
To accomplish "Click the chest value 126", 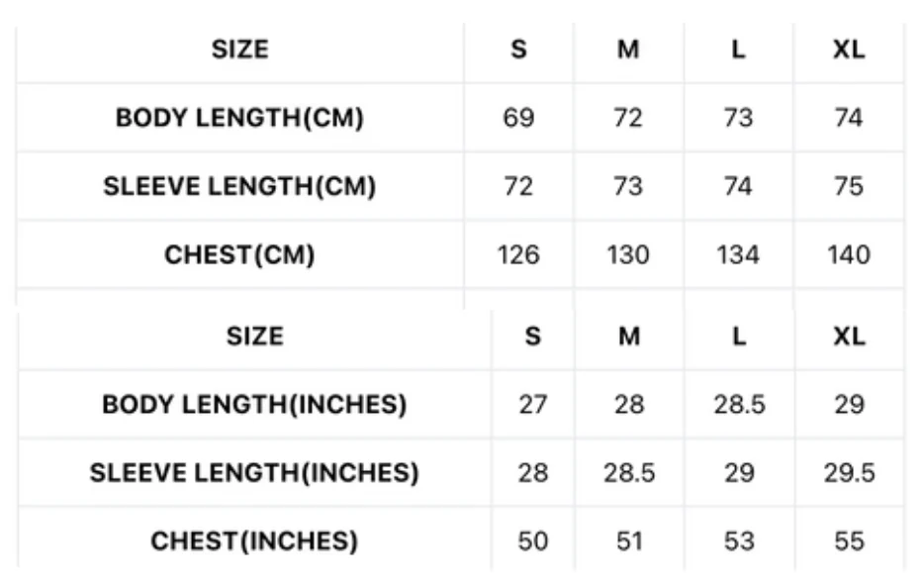I will coord(518,254).
